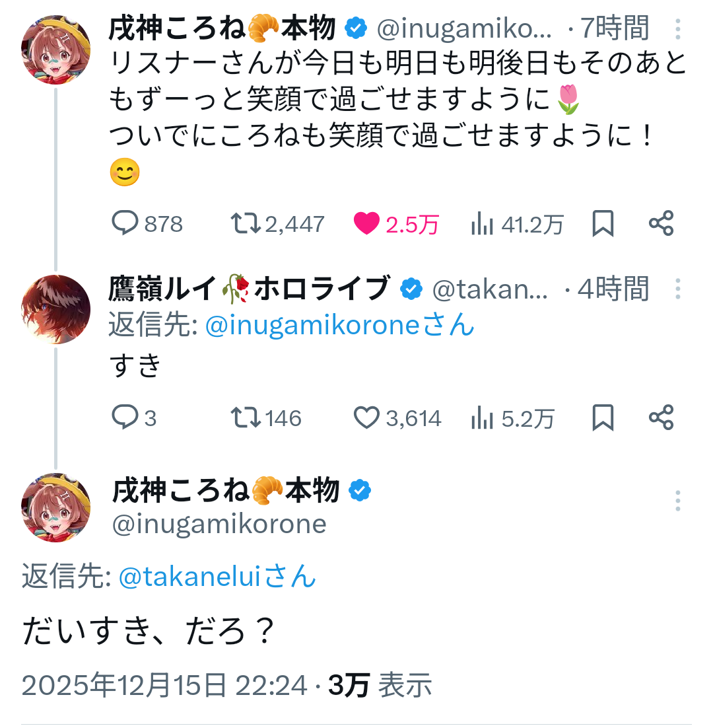Open more options for main だいすき tweet
This screenshot has height=728, width=713.
coord(677,500)
